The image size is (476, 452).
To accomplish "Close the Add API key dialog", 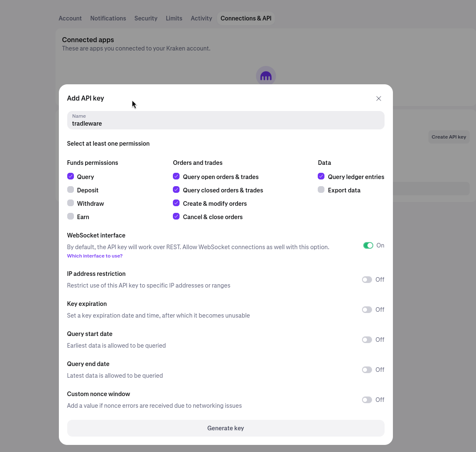I will [x=379, y=98].
